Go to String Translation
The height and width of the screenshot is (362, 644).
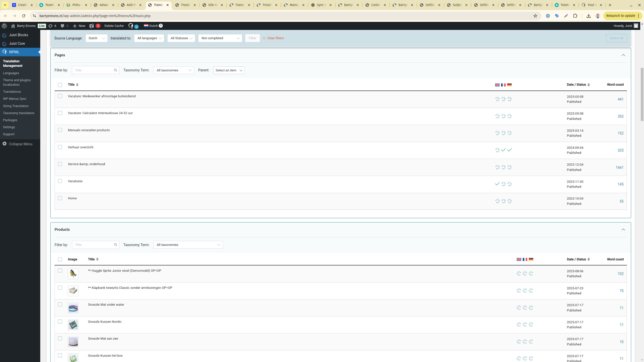16,106
